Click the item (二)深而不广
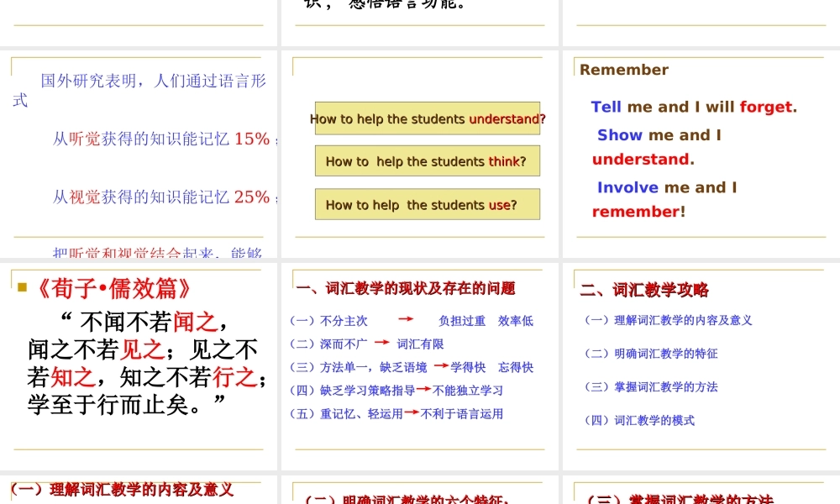 pos(328,344)
